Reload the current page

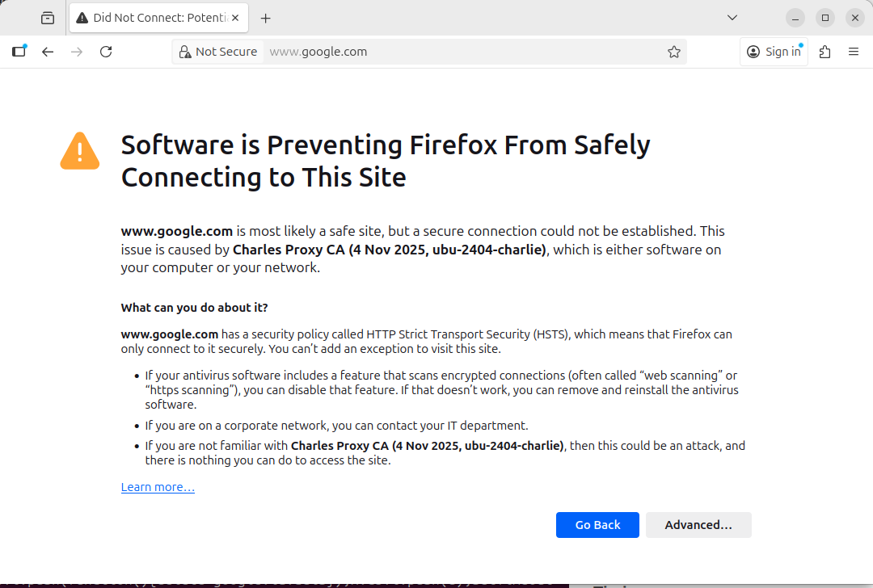[106, 52]
